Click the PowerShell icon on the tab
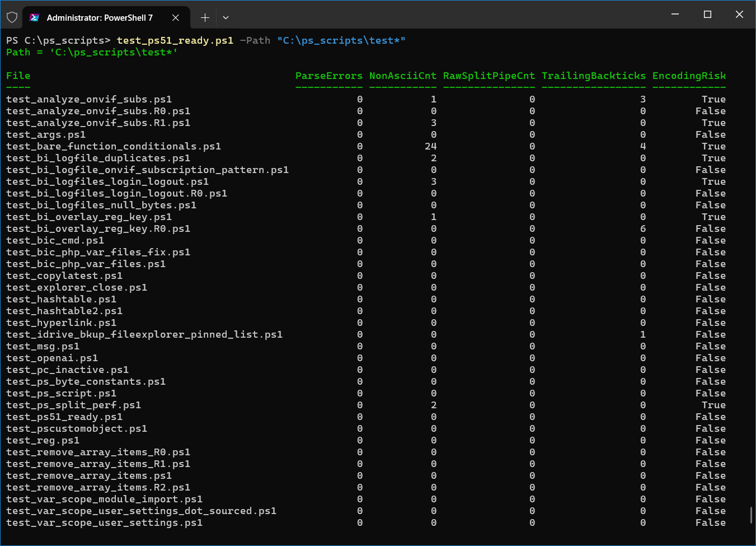This screenshot has width=756, height=546. coord(35,17)
